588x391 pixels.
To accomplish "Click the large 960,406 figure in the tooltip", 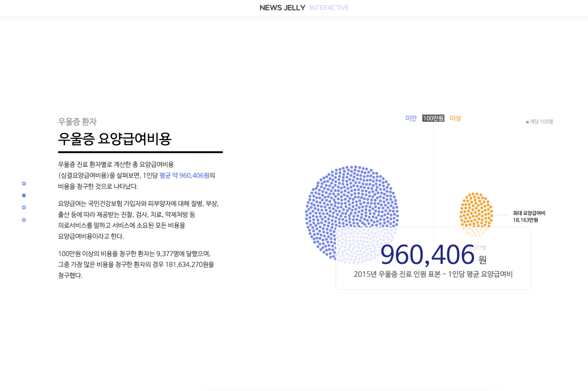I will pos(427,255).
